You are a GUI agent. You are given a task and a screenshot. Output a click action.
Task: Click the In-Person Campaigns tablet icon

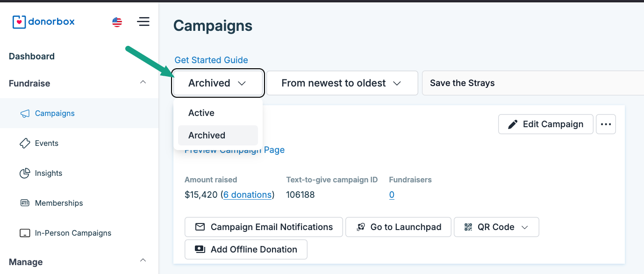click(x=25, y=233)
